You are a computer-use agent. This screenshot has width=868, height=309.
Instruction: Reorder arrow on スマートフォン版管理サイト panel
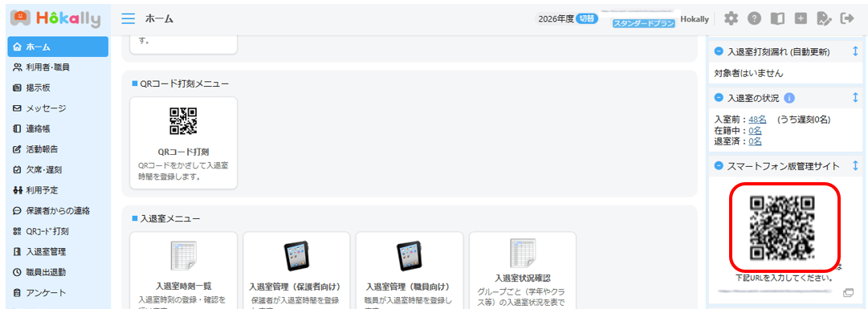[x=854, y=165]
